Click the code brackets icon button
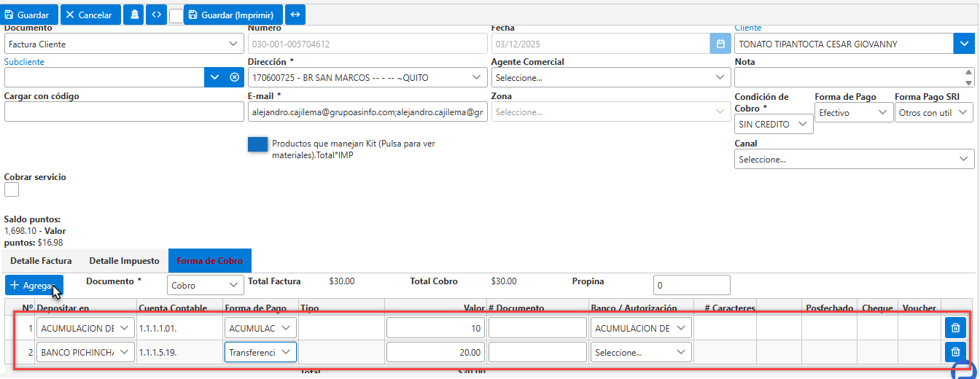 [x=156, y=15]
